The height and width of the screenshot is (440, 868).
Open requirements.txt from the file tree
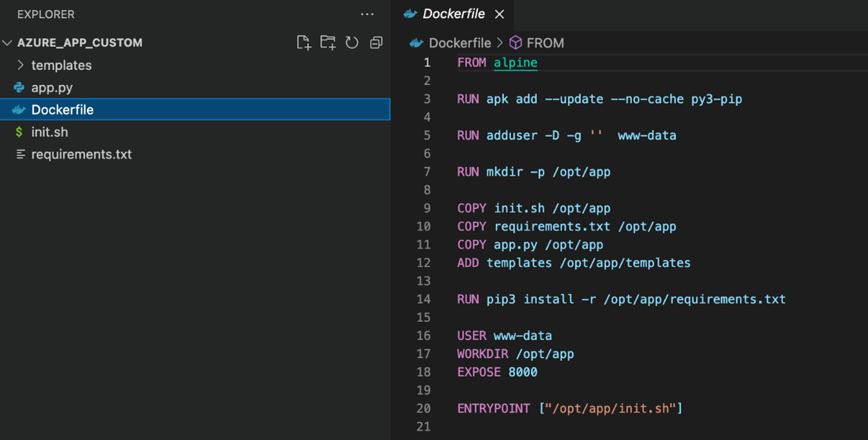click(81, 154)
